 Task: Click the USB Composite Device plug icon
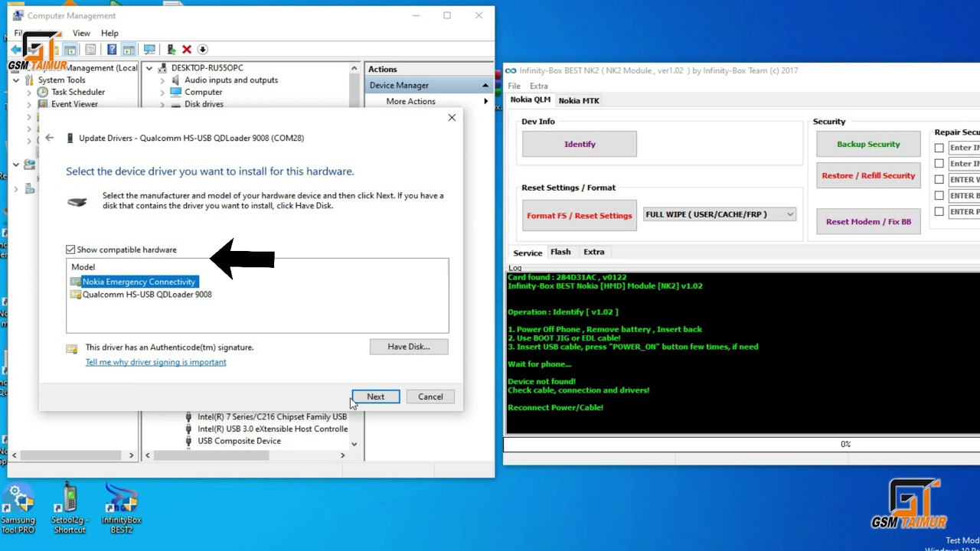point(189,441)
